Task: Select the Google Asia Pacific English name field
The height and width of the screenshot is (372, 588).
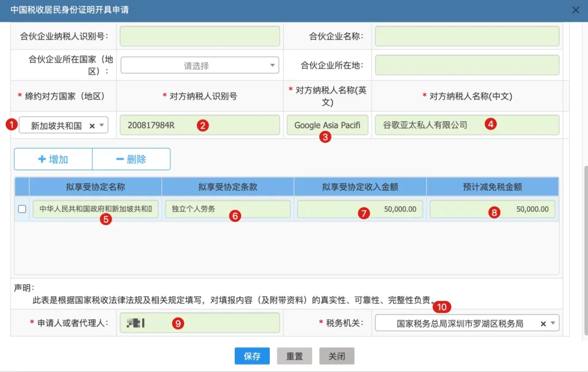Action: (327, 125)
